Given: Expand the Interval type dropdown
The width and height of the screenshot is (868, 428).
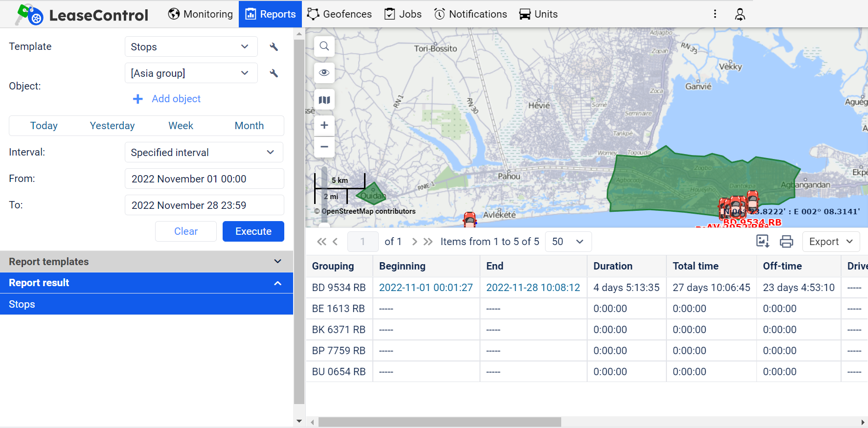Looking at the screenshot, I should (204, 153).
